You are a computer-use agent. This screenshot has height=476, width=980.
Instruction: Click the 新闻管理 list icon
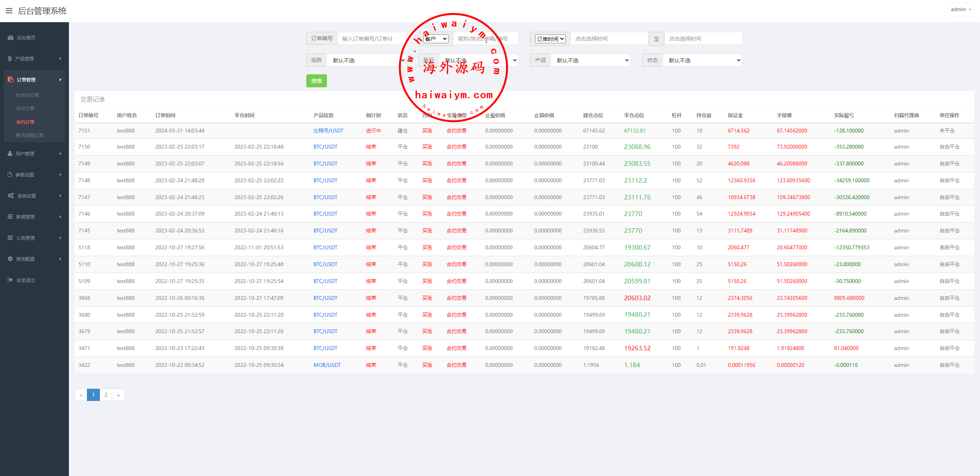pos(10,217)
